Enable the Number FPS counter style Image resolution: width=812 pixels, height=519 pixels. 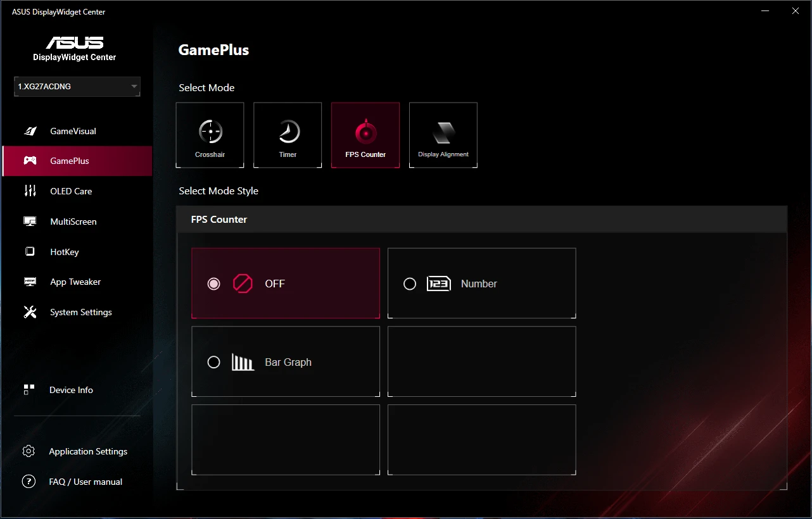pos(410,284)
